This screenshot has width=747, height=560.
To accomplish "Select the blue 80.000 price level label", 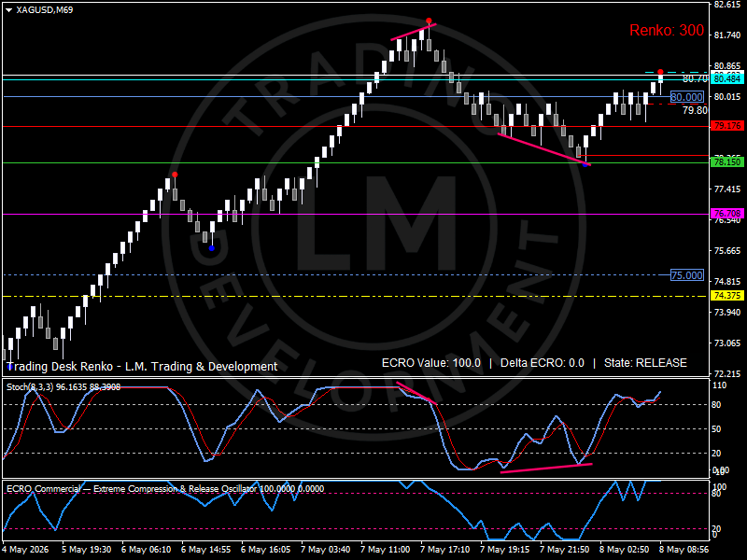I will [686, 97].
